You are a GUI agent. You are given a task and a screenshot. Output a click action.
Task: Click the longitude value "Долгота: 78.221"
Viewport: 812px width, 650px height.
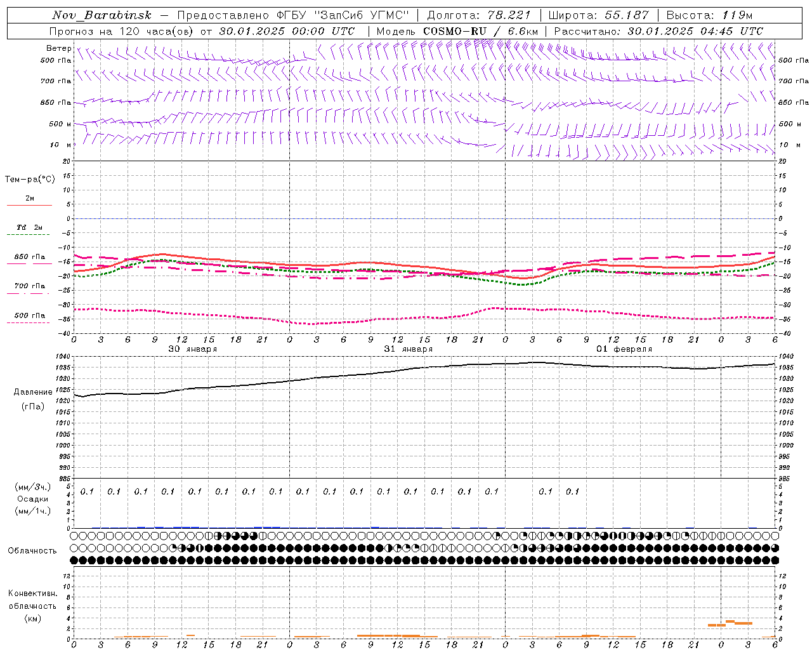479,15
